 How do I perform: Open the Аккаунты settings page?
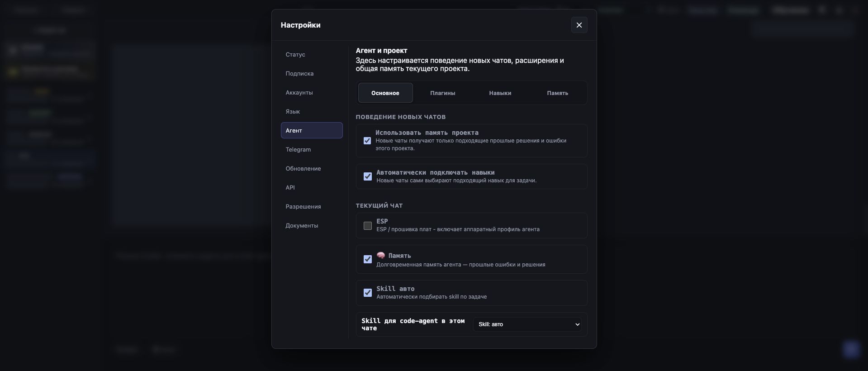(312, 92)
